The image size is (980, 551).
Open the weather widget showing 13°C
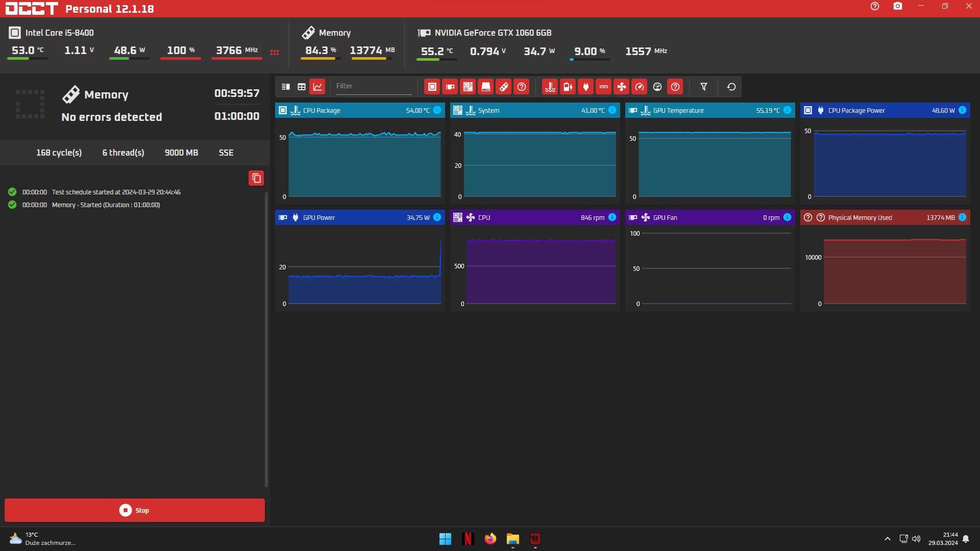click(x=43, y=539)
